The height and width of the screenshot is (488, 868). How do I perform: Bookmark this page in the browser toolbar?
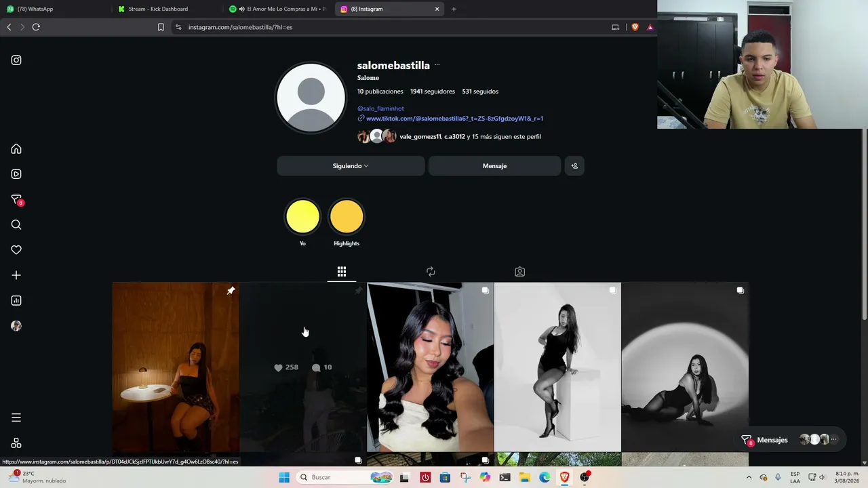[x=161, y=27]
